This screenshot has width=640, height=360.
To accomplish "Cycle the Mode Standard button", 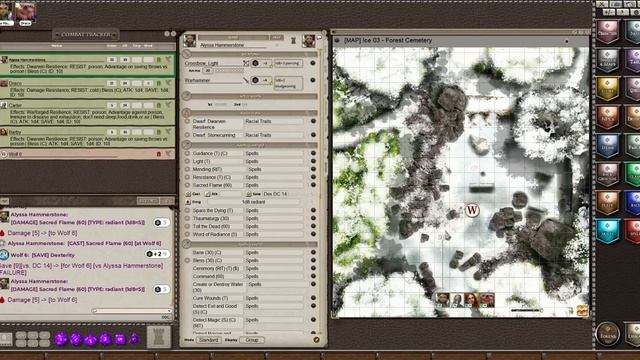I will [209, 340].
